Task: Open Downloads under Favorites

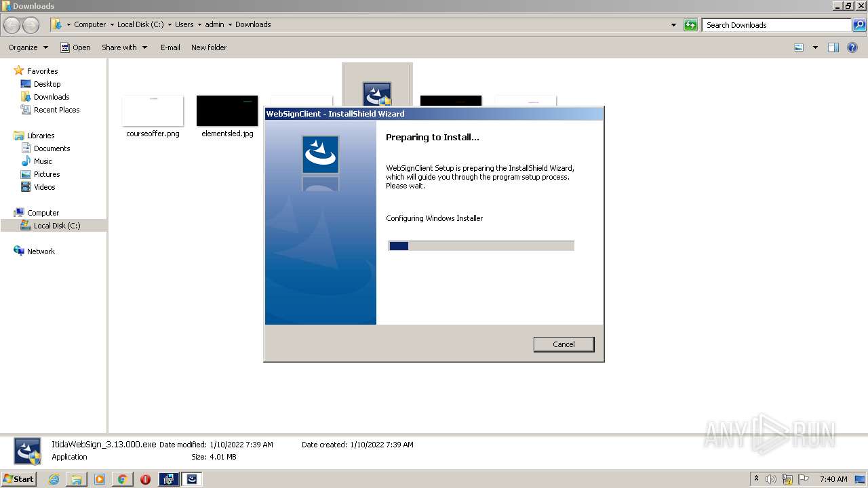Action: (52, 97)
